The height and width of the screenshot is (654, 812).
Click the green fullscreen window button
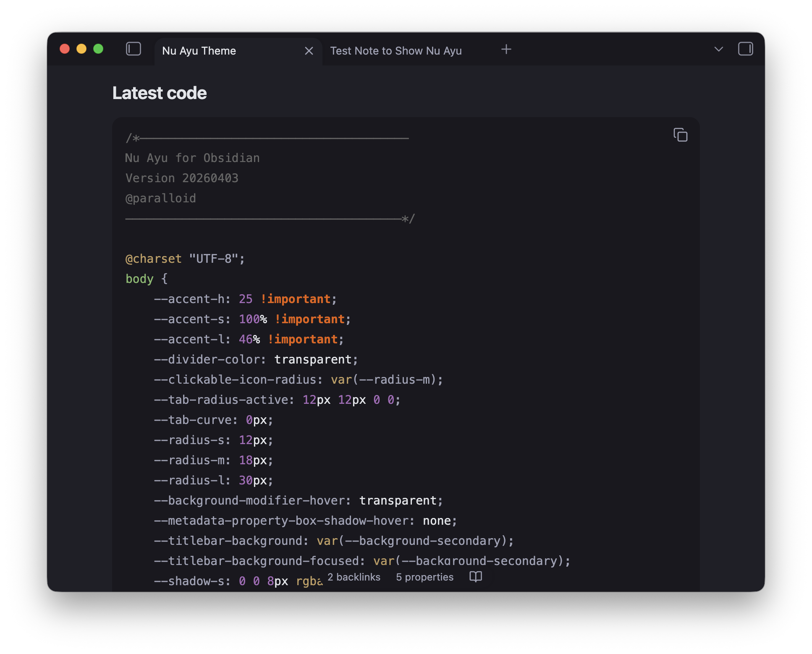click(x=98, y=49)
